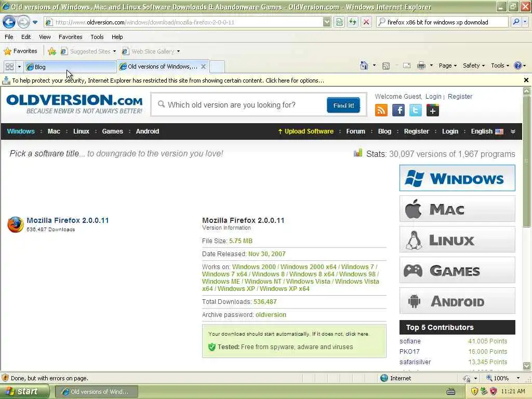Open the File menu
The image size is (532, 399).
tap(9, 37)
